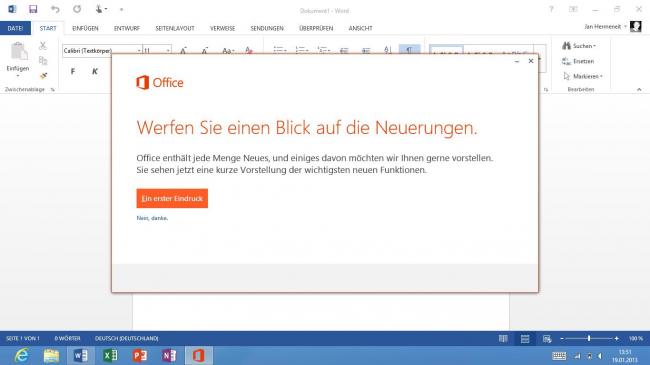Open the quick access toolbar customize arrow
Screen dimensions: 650x365
(121, 9)
